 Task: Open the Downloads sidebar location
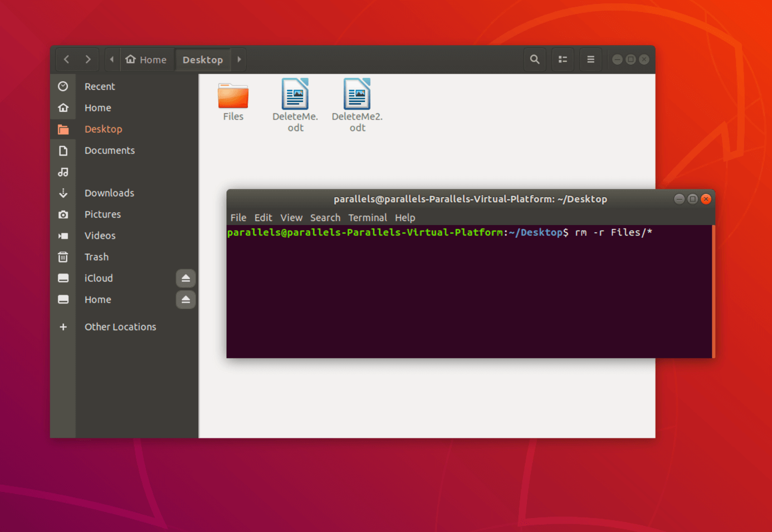(x=109, y=193)
